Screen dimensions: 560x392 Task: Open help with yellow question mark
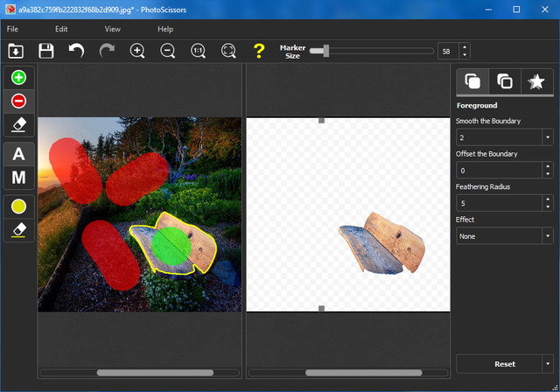258,52
